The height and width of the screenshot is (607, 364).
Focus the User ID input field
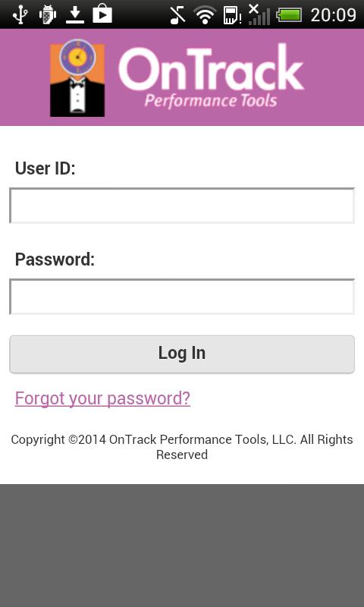click(x=182, y=206)
